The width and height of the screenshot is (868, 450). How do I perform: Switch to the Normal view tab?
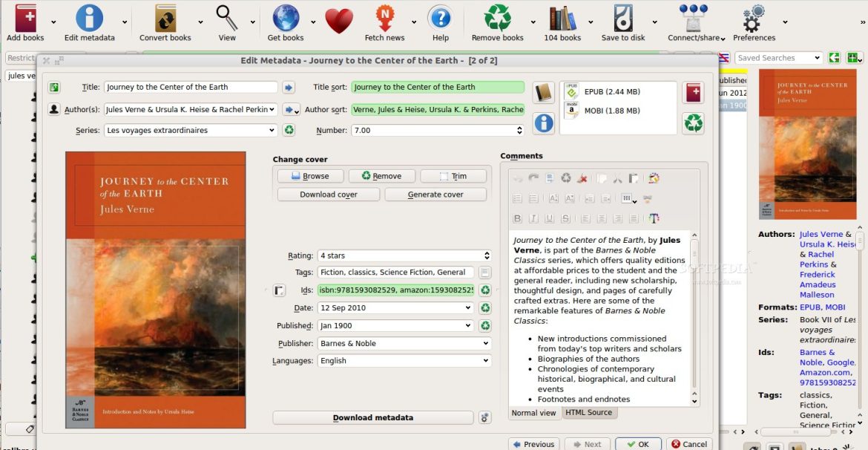533,413
